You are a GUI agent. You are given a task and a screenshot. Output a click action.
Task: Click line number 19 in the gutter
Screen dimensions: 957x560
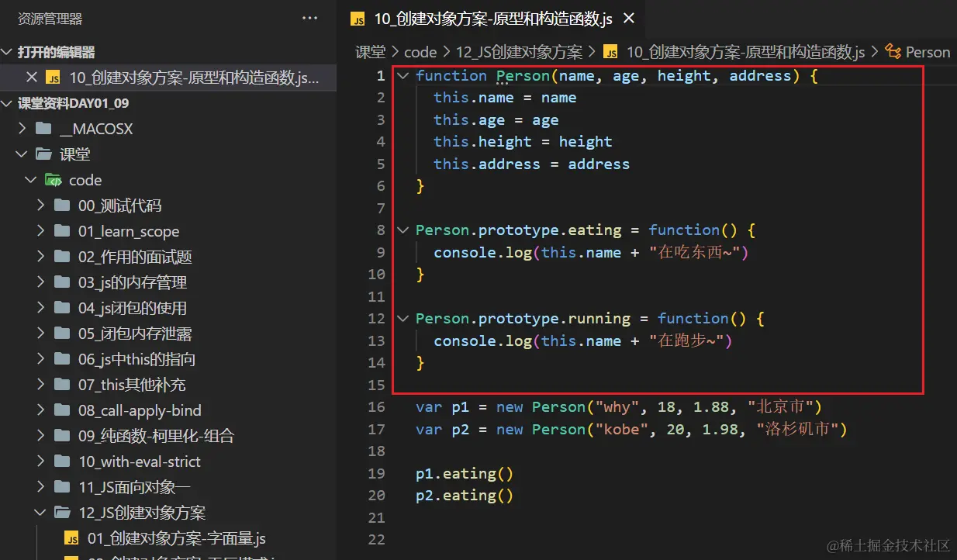[377, 473]
